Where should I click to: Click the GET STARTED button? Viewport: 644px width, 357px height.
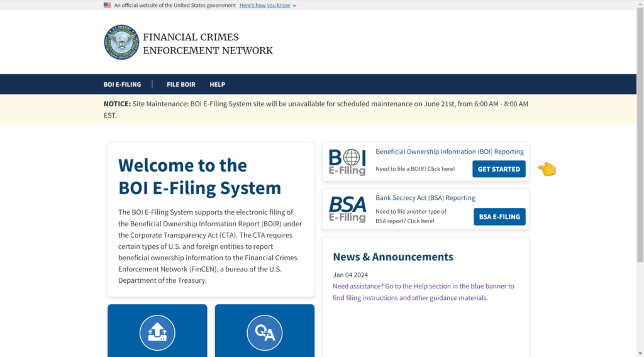[499, 169]
